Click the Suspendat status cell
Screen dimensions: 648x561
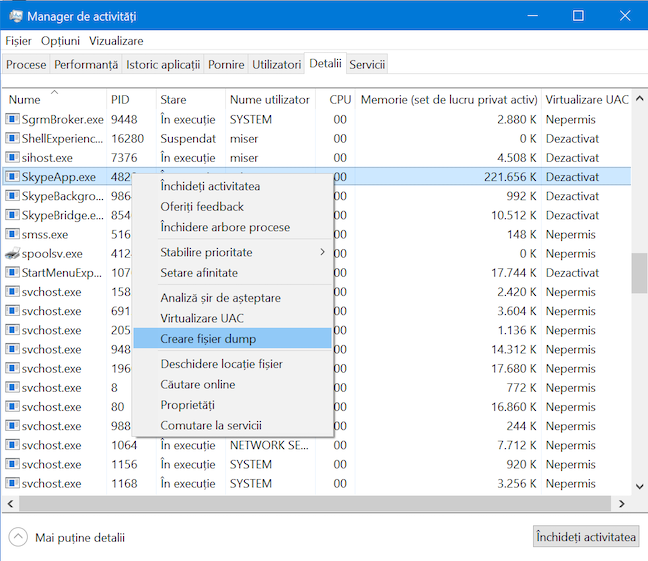click(188, 138)
